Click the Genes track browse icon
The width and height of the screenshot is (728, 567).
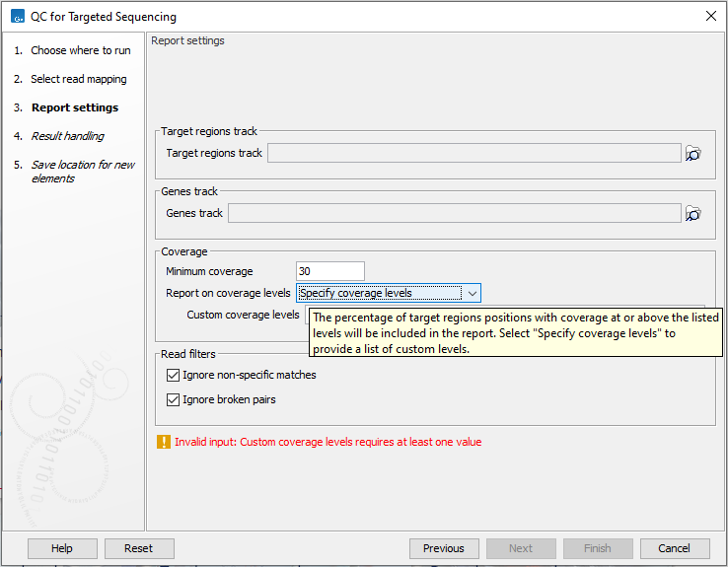coord(693,214)
